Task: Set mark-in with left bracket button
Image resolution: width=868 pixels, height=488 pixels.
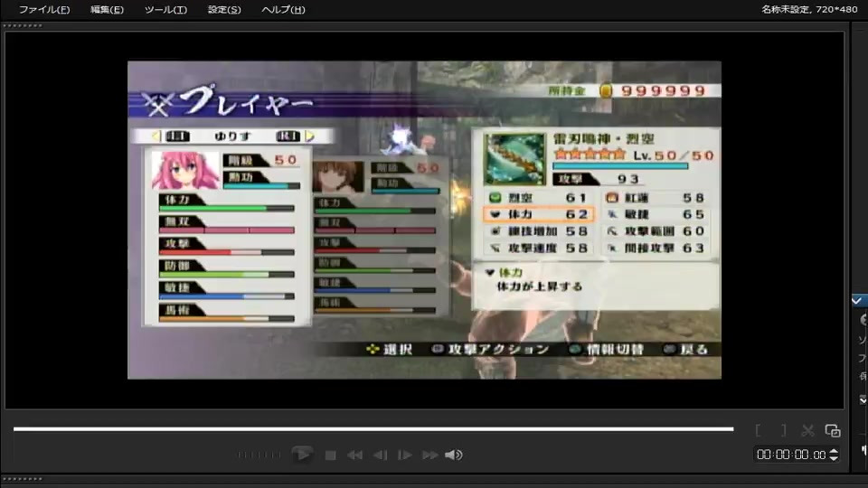Action: point(759,430)
